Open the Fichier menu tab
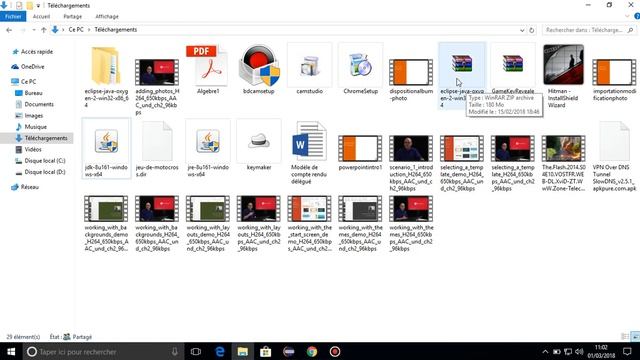 click(x=13, y=16)
